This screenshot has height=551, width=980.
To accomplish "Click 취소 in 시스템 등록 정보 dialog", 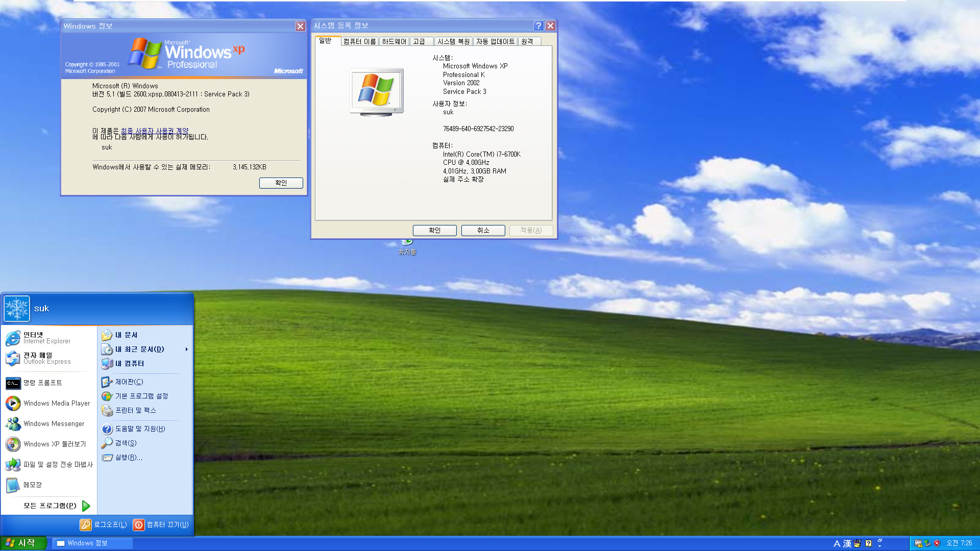I will click(483, 230).
